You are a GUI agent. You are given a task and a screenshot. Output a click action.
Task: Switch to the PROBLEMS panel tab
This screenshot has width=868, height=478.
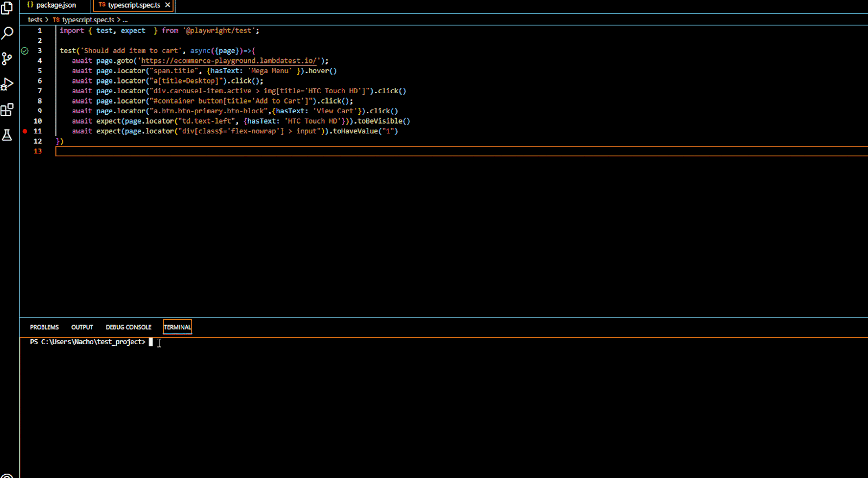pyautogui.click(x=44, y=327)
